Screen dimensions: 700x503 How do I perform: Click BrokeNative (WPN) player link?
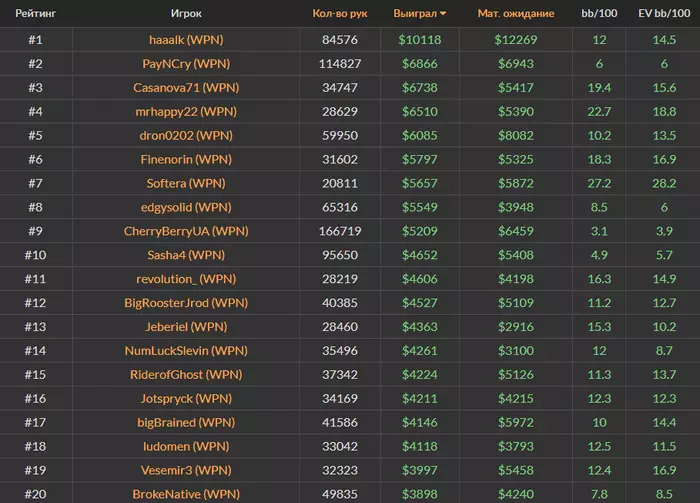tap(186, 494)
